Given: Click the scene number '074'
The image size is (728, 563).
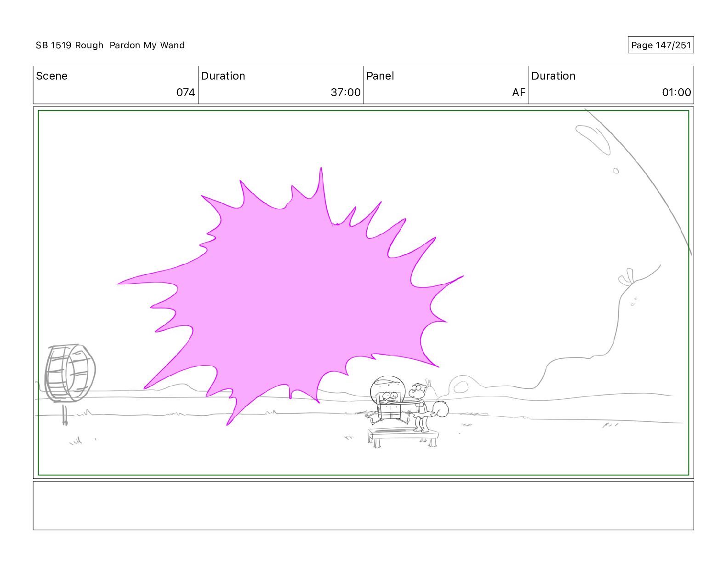Looking at the screenshot, I should (x=186, y=92).
